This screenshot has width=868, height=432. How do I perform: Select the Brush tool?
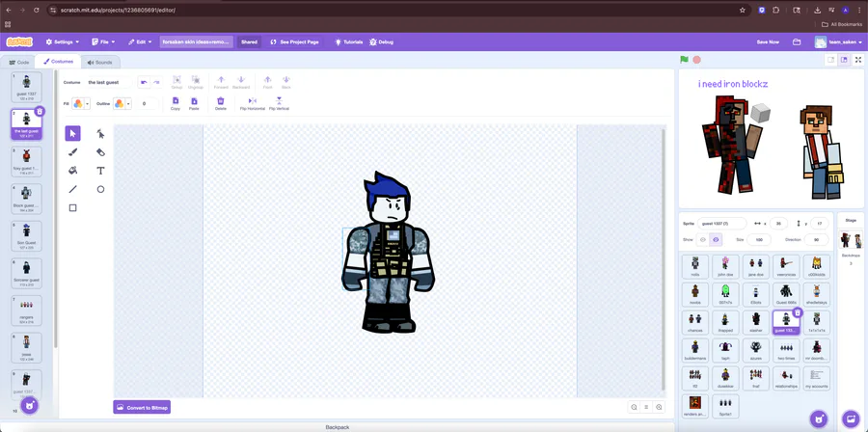(72, 152)
